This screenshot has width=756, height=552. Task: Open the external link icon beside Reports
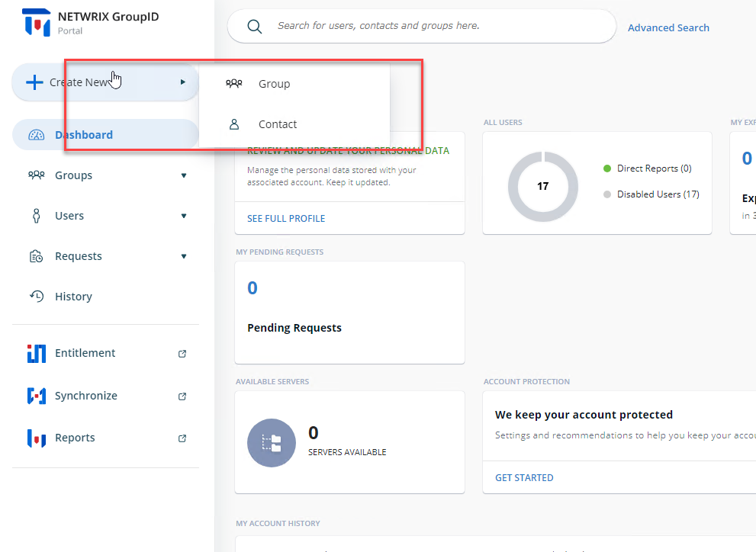182,438
